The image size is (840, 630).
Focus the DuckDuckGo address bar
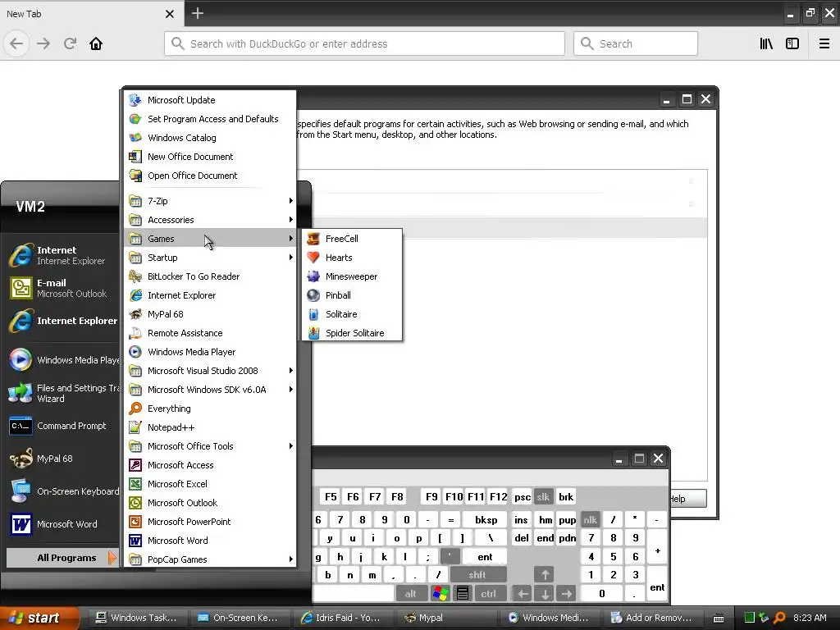coord(364,43)
